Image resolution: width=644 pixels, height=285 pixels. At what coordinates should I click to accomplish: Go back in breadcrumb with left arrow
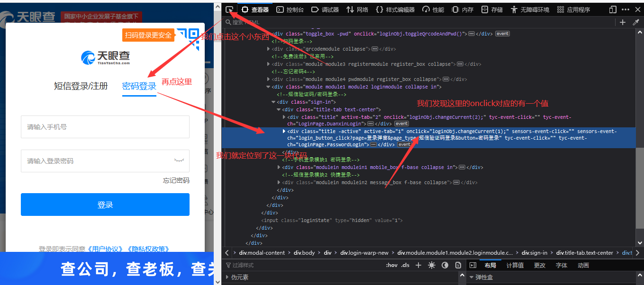pyautogui.click(x=227, y=253)
